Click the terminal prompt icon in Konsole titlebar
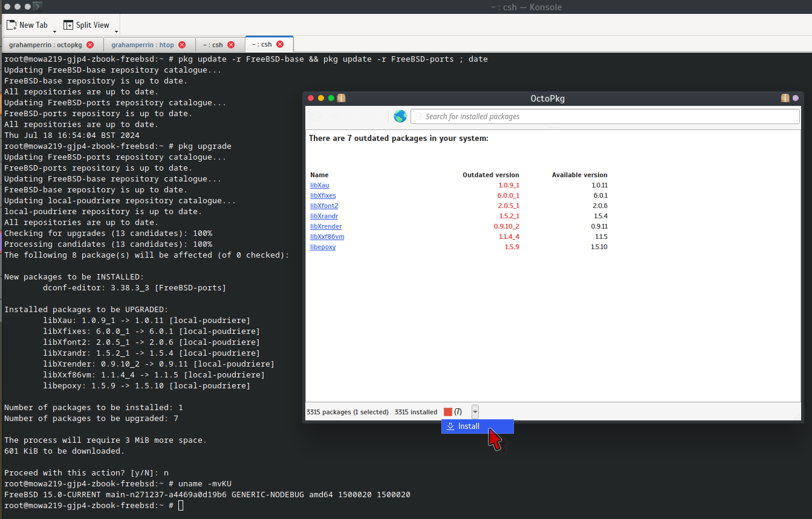The image size is (812, 519). tap(37, 7)
